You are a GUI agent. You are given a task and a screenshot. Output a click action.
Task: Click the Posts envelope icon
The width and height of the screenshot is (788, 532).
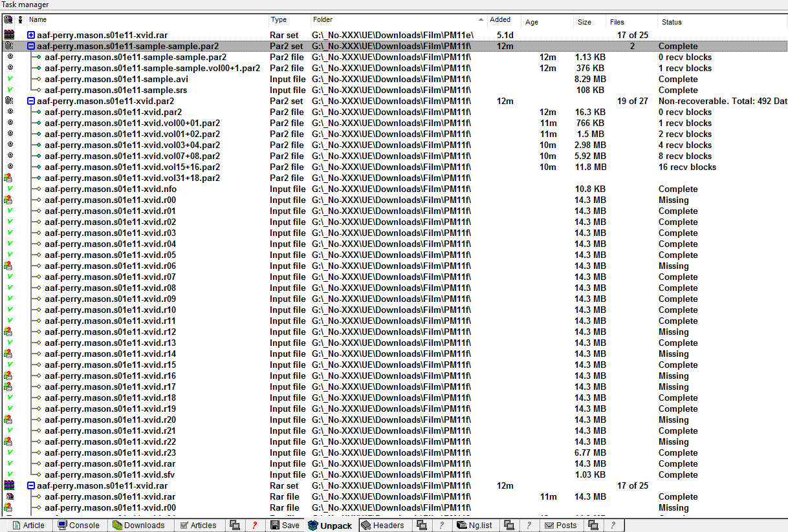click(549, 525)
